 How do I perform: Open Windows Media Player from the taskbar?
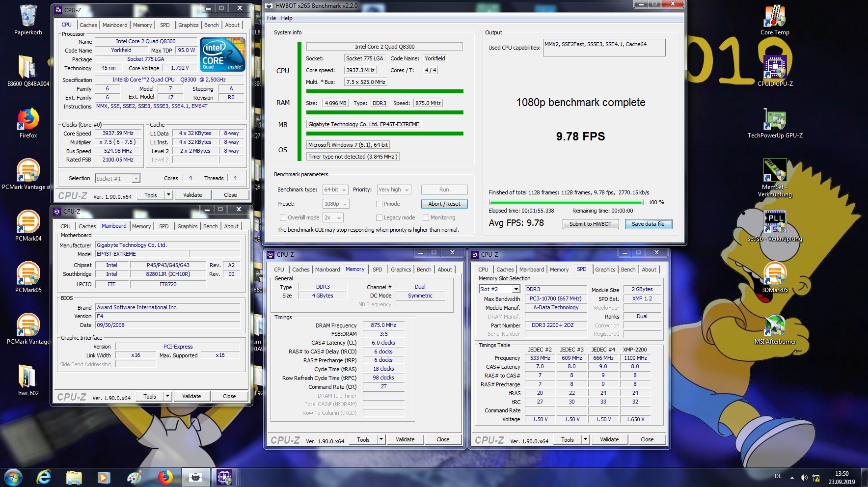pos(104,477)
